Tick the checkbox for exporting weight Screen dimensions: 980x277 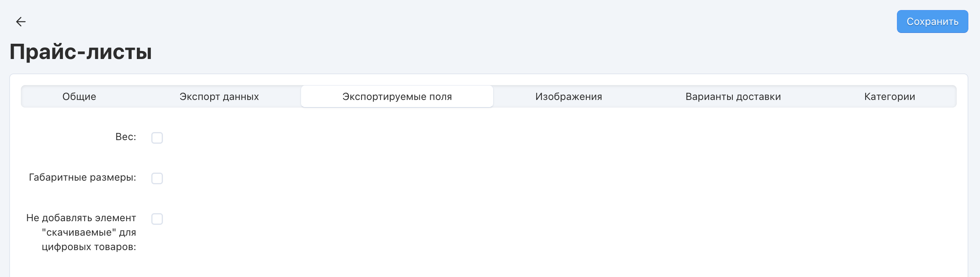[x=157, y=138]
